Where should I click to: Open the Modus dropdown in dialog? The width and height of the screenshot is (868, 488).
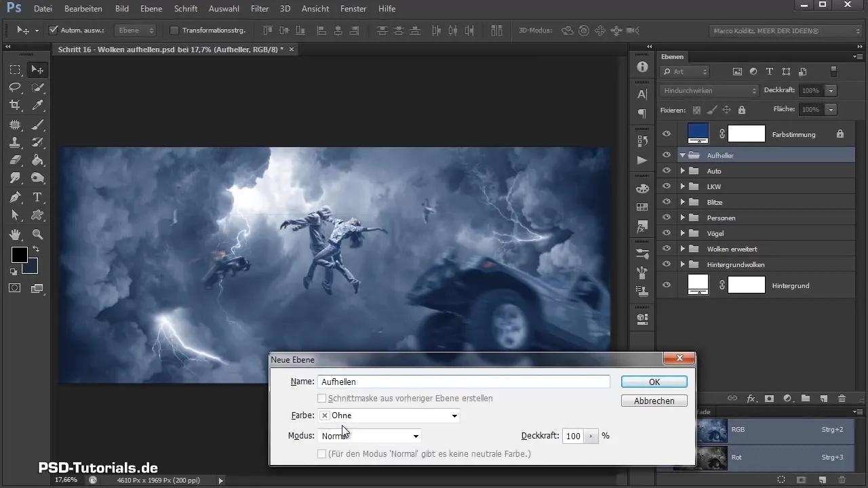point(370,436)
